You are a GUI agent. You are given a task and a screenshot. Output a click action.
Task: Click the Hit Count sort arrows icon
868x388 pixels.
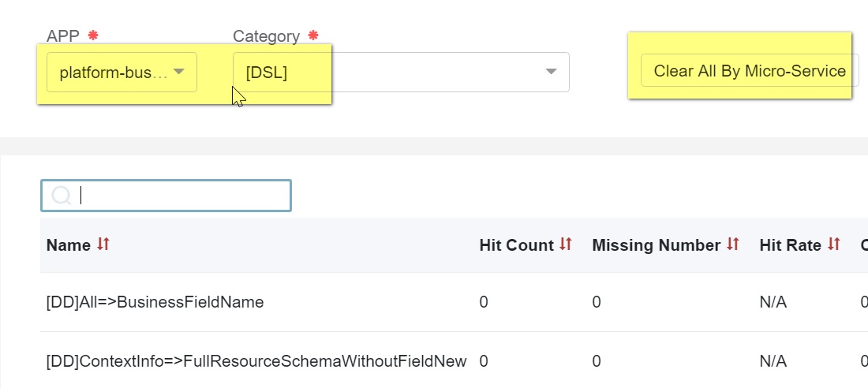tap(565, 245)
